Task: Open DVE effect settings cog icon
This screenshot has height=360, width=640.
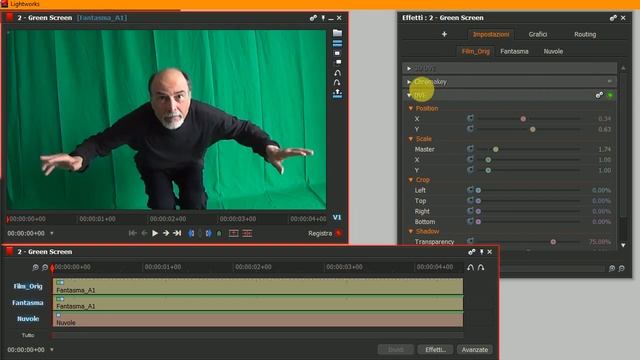Action: 599,96
